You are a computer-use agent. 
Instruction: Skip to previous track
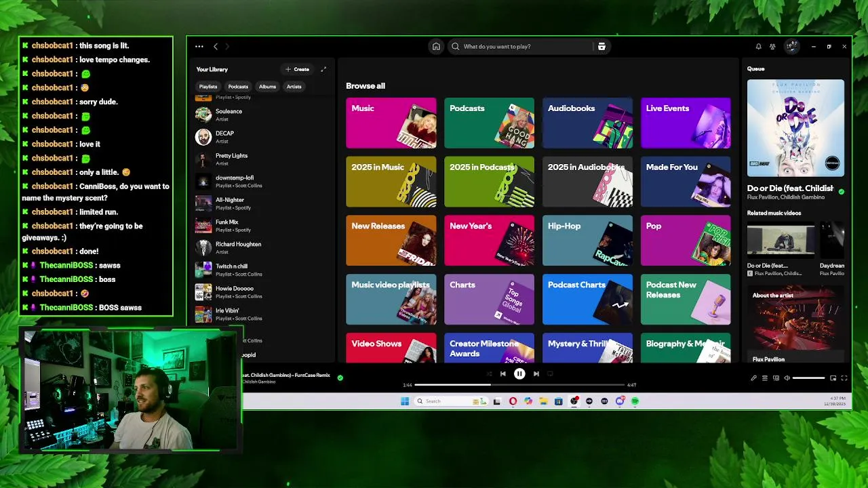pyautogui.click(x=502, y=373)
